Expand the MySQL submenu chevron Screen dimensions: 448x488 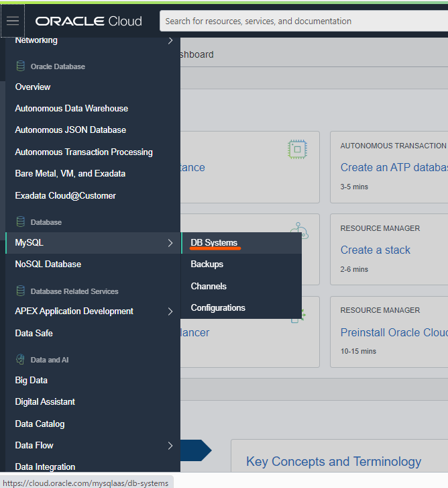(x=170, y=243)
